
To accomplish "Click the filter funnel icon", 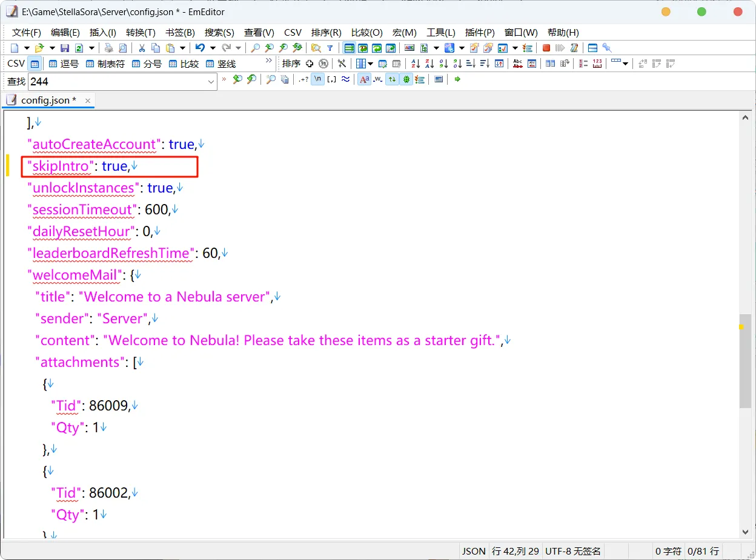I will pos(330,48).
